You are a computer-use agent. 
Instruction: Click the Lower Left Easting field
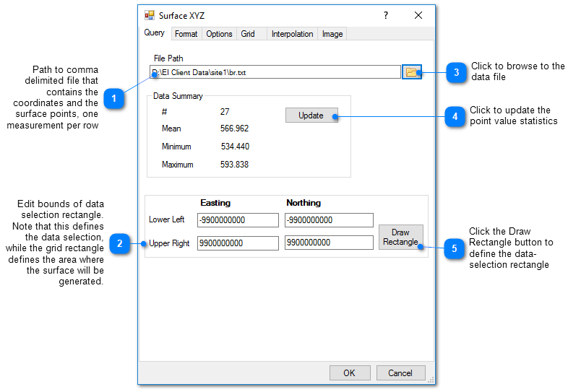pyautogui.click(x=238, y=220)
